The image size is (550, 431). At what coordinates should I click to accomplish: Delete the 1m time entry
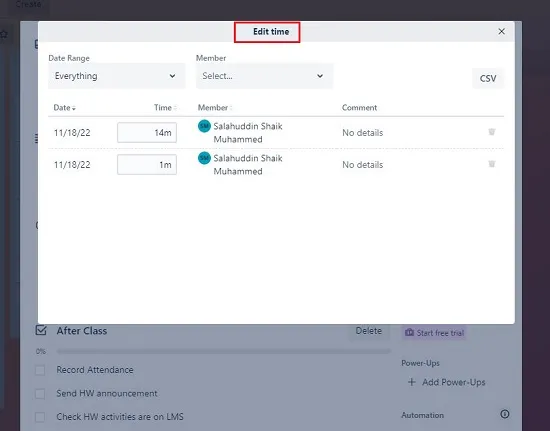(x=492, y=164)
